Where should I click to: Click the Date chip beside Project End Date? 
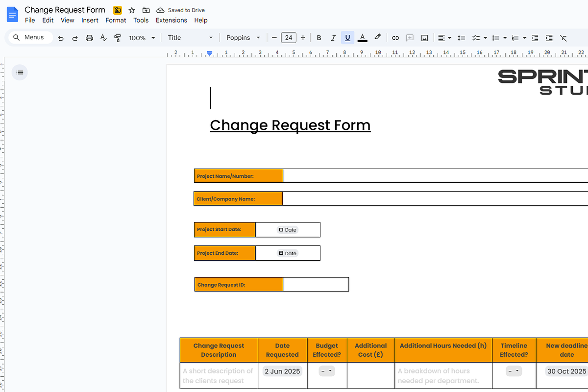pyautogui.click(x=288, y=253)
